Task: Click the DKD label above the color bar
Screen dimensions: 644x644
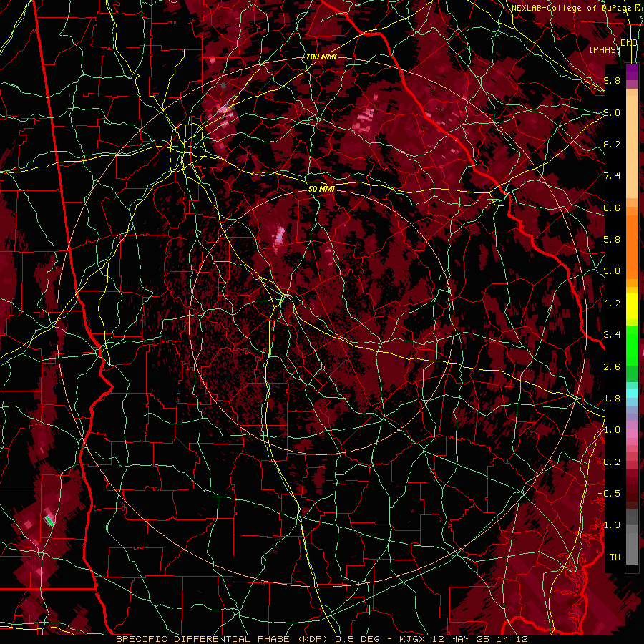Action: 629,43
